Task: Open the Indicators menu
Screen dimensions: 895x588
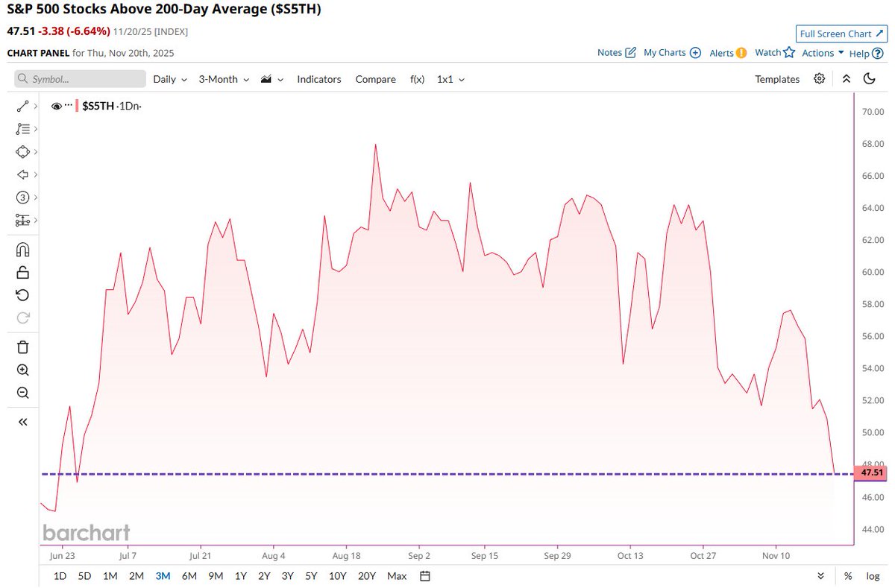Action: 319,79
